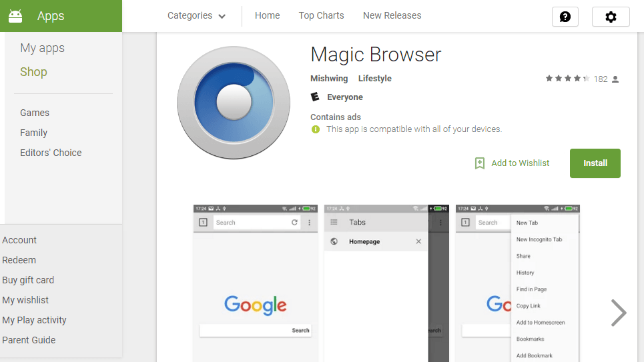
Task: Install the Magic Browser app
Action: pyautogui.click(x=595, y=163)
